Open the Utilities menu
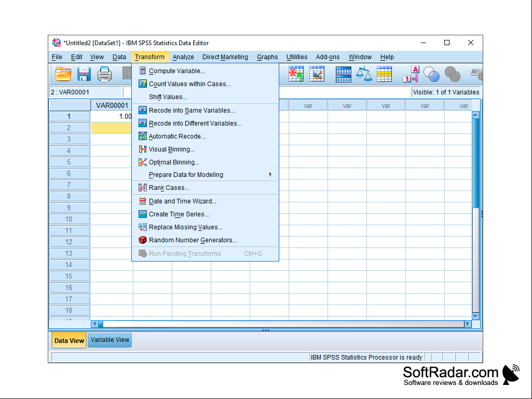The height and width of the screenshot is (399, 532). [x=297, y=57]
